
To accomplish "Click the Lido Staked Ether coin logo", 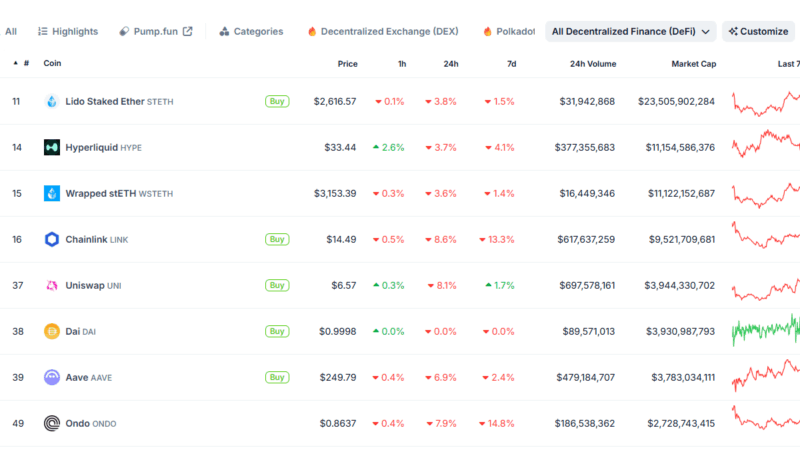I will pos(52,102).
